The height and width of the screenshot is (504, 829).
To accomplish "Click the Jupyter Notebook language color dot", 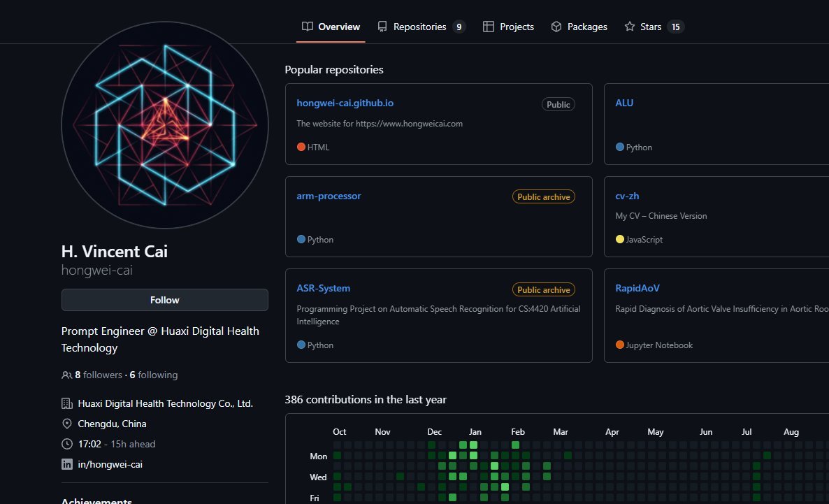I will [619, 345].
